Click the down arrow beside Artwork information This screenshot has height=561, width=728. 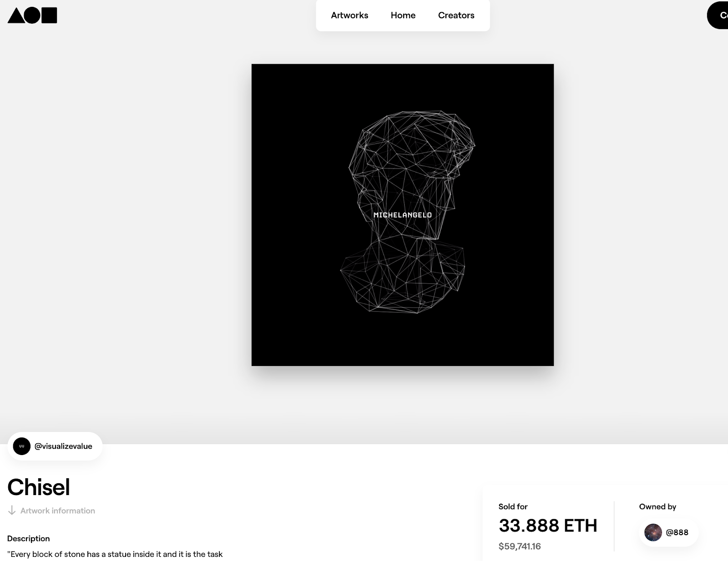[x=12, y=511]
